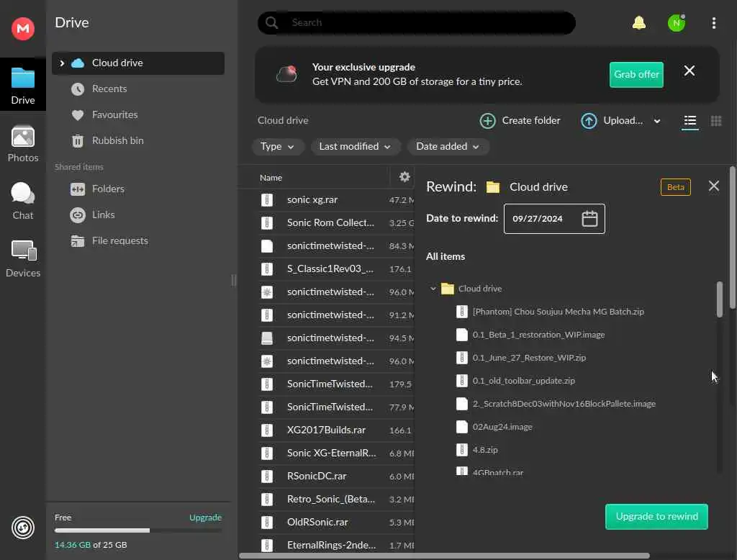
Task: Click Cloud drive breadcrumb
Action: click(283, 121)
